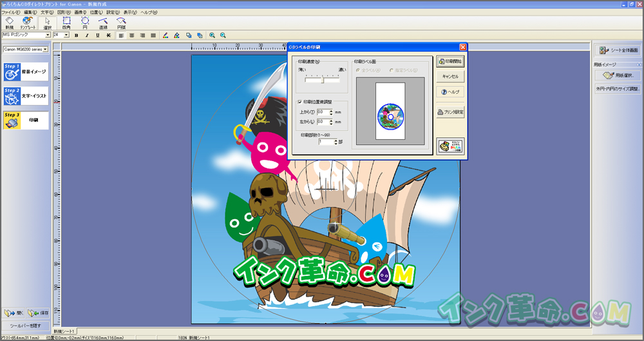Open the 画像 menu
Image resolution: width=644 pixels, height=341 pixels.
click(80, 12)
